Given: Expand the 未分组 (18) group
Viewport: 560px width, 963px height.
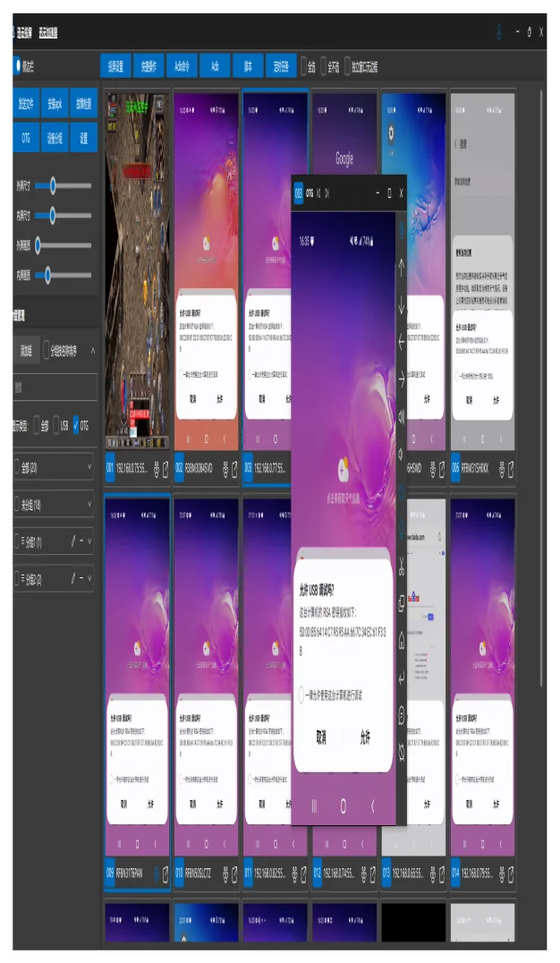Looking at the screenshot, I should point(89,504).
